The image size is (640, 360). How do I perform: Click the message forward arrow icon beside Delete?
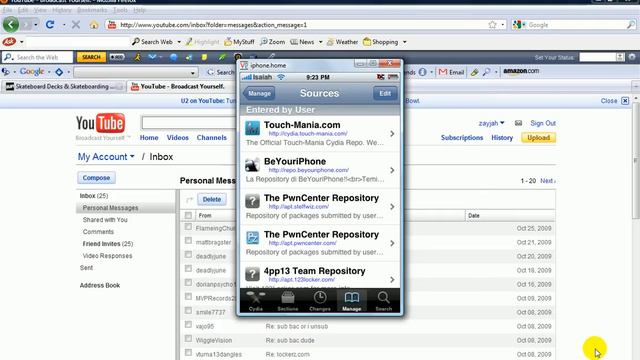point(189,200)
